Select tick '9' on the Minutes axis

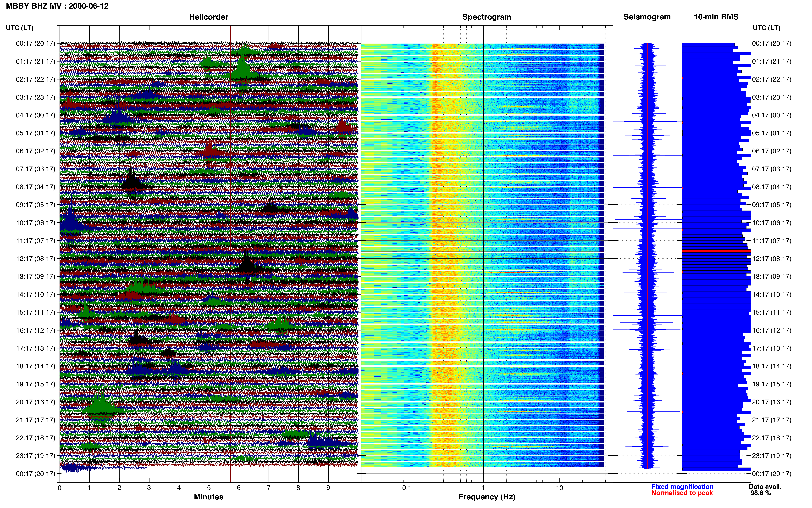(x=328, y=488)
